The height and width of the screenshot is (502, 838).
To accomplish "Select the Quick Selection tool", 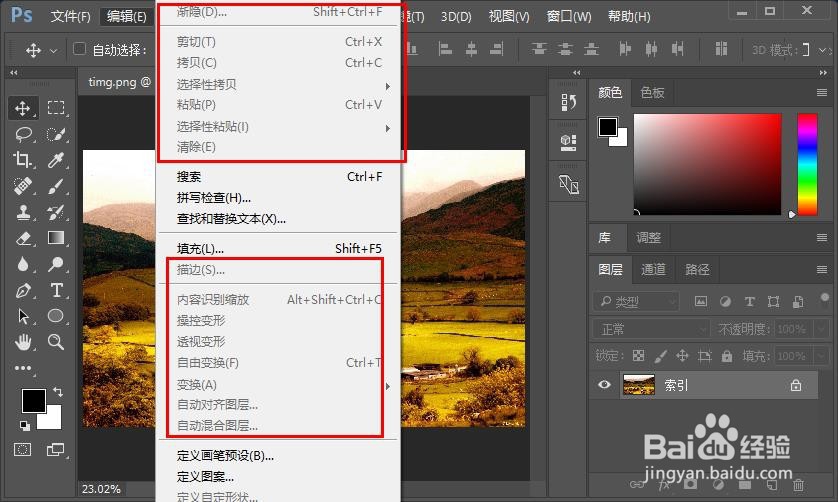I will click(56, 134).
